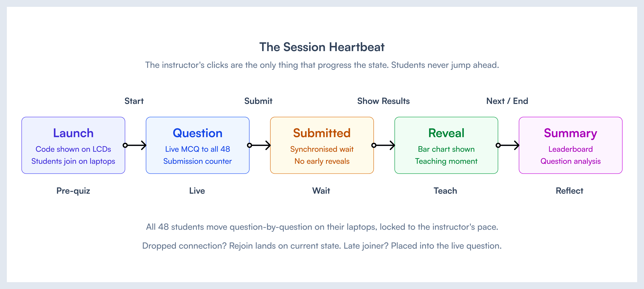Click the Pre-quiz phase label

[x=73, y=191]
